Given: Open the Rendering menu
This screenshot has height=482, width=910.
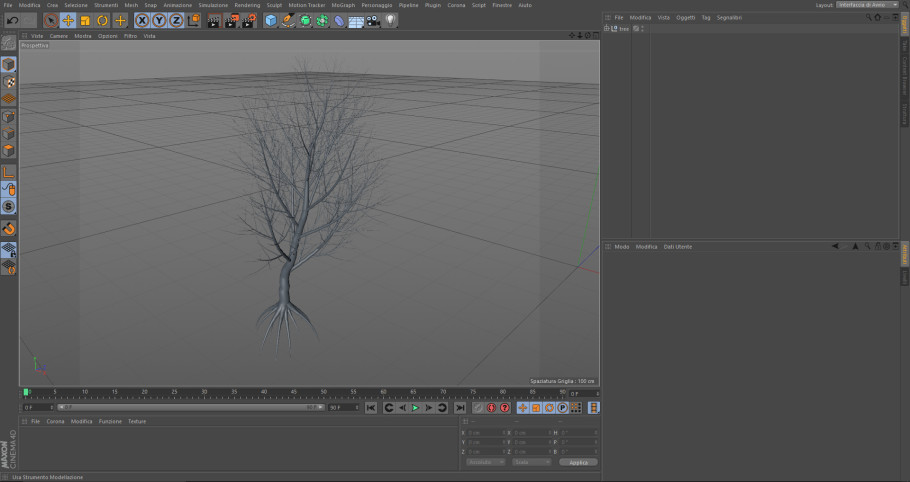Looking at the screenshot, I should [x=247, y=5].
